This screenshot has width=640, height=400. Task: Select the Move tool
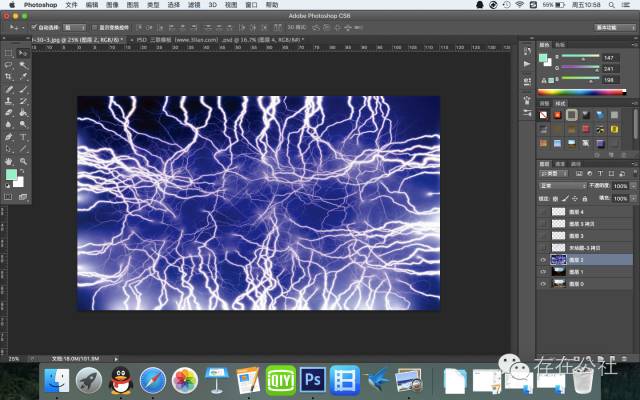coord(22,52)
